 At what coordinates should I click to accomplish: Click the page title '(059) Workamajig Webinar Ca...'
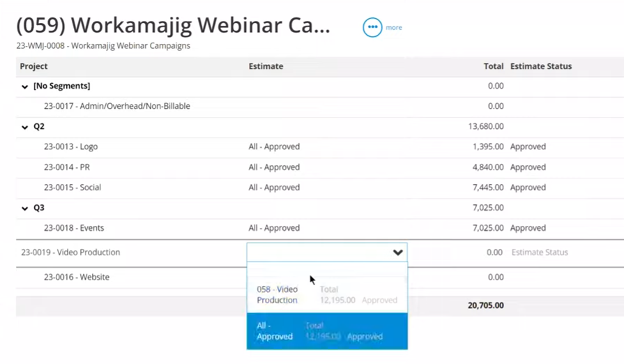[173, 26]
